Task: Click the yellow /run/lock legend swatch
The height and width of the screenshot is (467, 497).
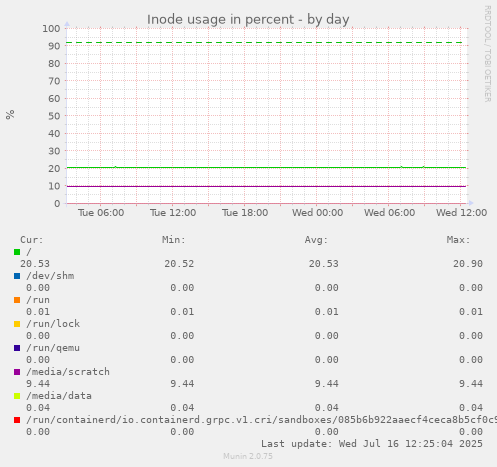Action: click(x=17, y=324)
